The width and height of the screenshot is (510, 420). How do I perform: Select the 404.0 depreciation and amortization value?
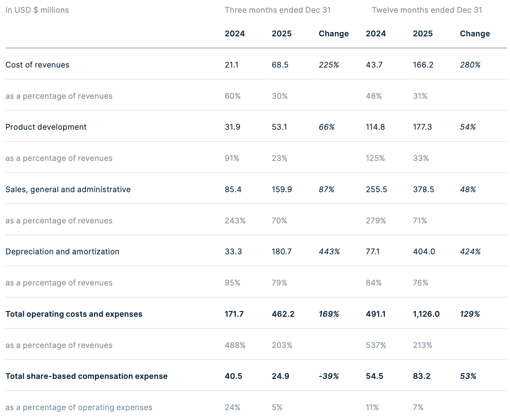point(424,251)
